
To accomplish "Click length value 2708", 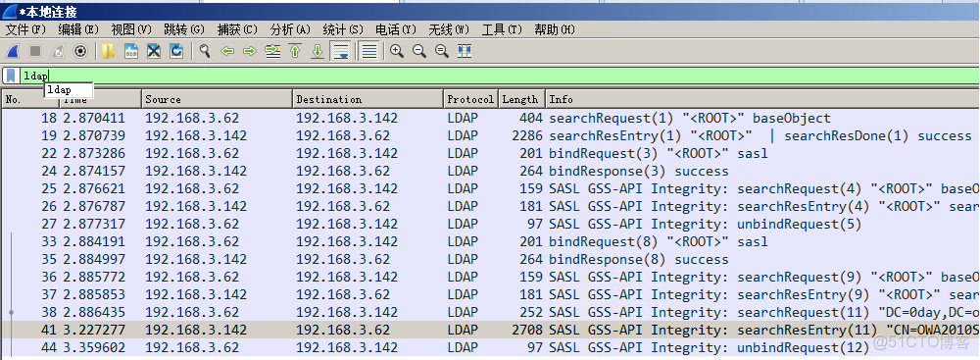I will point(527,330).
